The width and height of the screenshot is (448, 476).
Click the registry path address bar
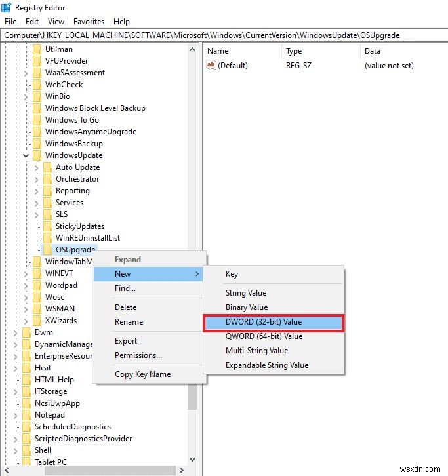224,35
